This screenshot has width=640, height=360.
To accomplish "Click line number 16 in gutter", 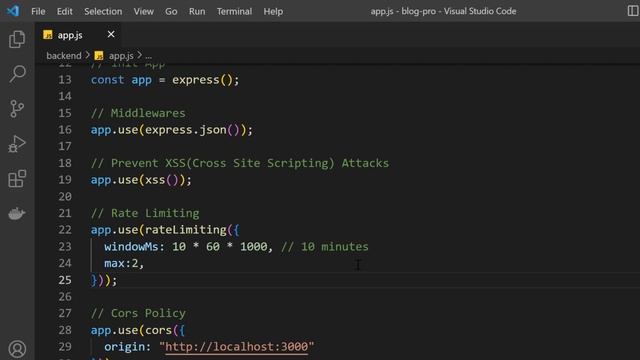I will click(x=64, y=130).
